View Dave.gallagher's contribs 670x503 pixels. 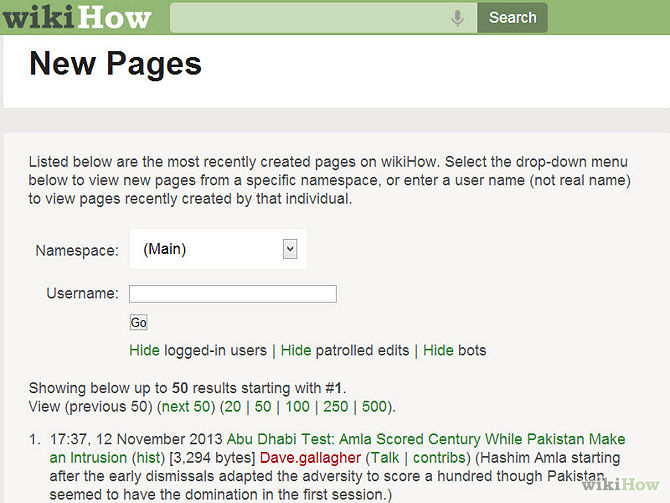click(x=439, y=458)
